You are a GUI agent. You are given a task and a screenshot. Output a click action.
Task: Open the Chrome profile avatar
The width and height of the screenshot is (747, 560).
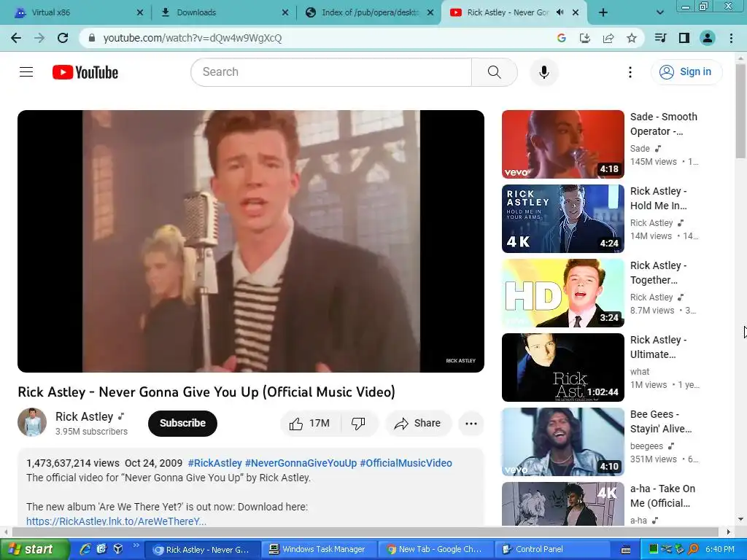[x=708, y=38]
